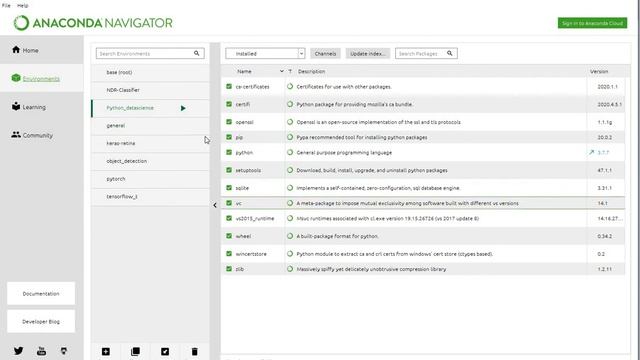The image size is (640, 360).
Task: Create a new environment icon
Action: 106,351
